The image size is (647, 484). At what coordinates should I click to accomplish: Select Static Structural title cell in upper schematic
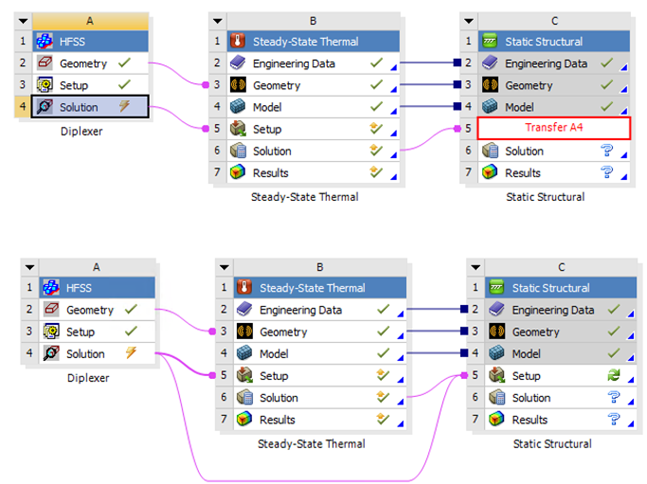pyautogui.click(x=554, y=41)
